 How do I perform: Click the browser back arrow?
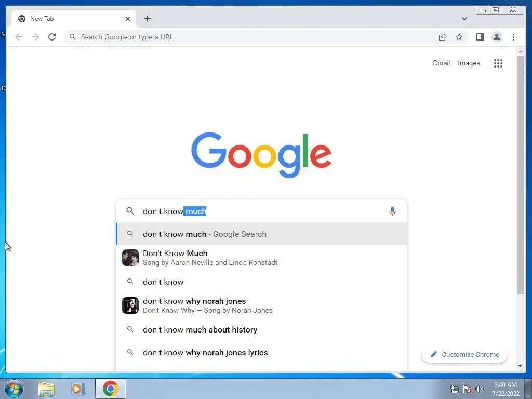coord(19,37)
